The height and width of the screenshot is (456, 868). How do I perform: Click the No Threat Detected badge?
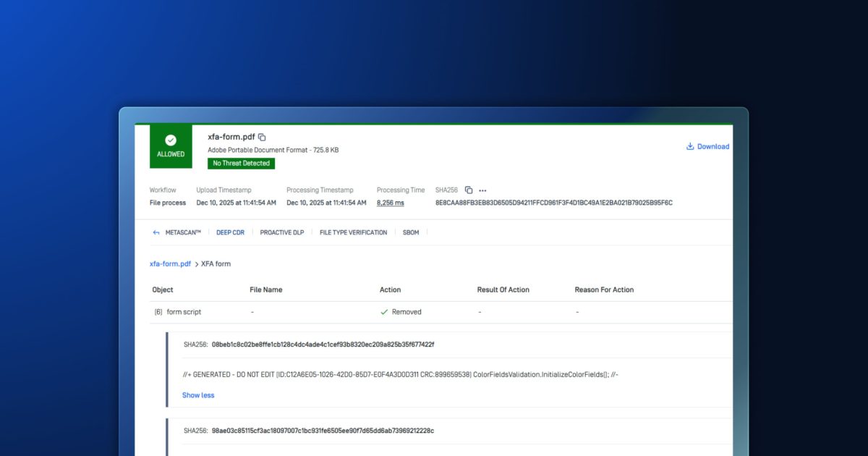(241, 164)
